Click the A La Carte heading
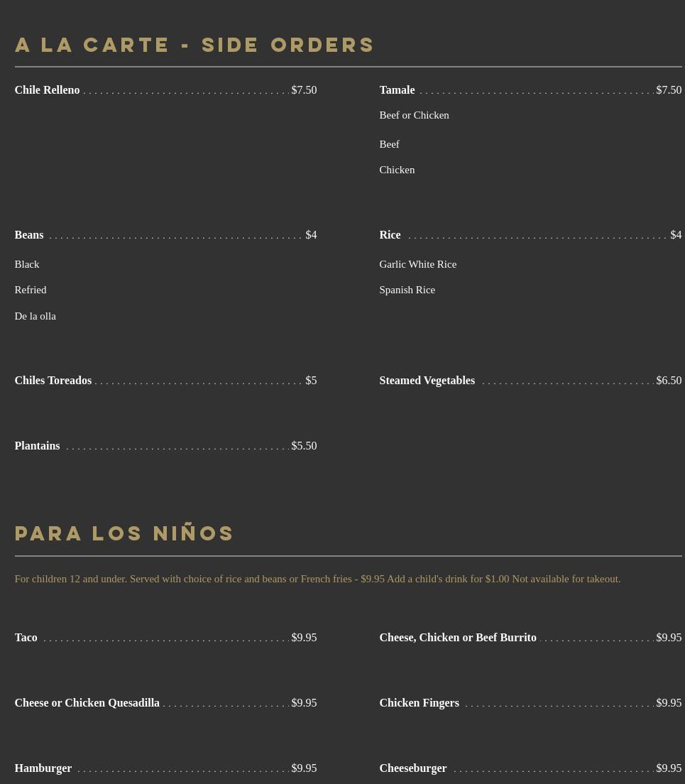Viewport: 685px width, 784px height. 194,45
